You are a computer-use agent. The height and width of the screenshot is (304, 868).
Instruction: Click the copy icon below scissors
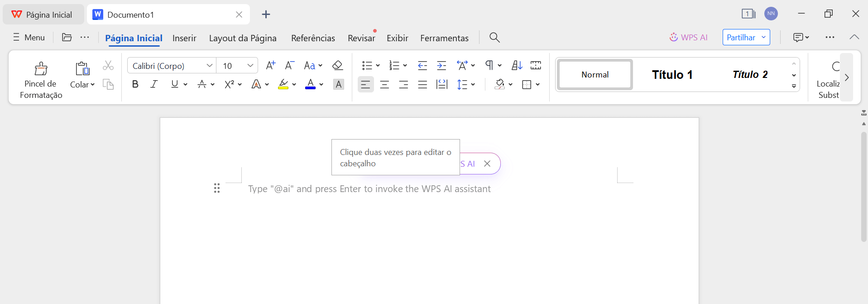point(108,84)
